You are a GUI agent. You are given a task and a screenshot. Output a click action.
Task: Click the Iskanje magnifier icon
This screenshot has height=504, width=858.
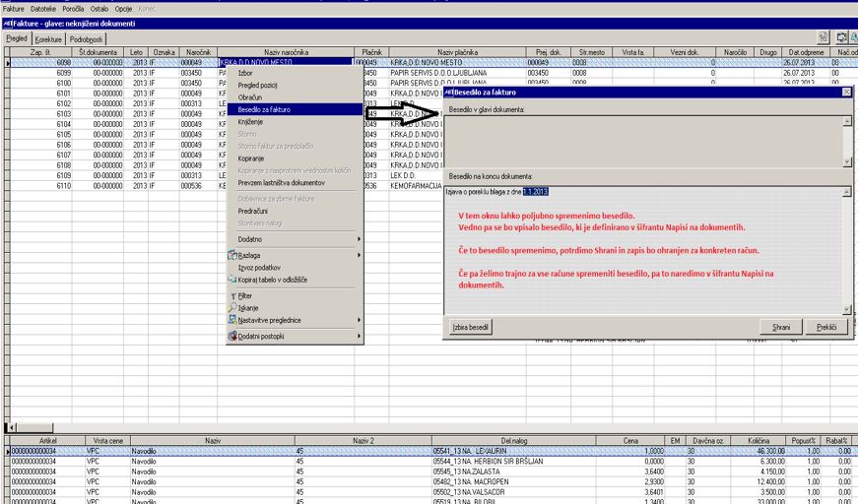[232, 308]
